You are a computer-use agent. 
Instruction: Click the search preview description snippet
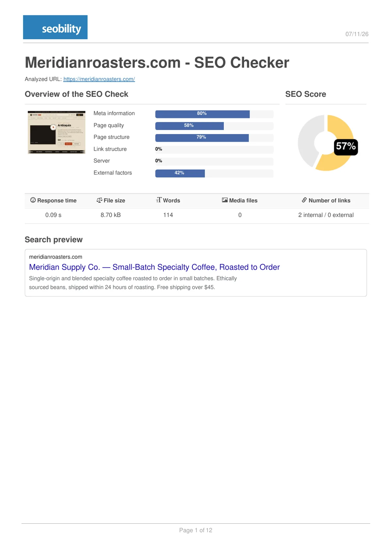[133, 283]
